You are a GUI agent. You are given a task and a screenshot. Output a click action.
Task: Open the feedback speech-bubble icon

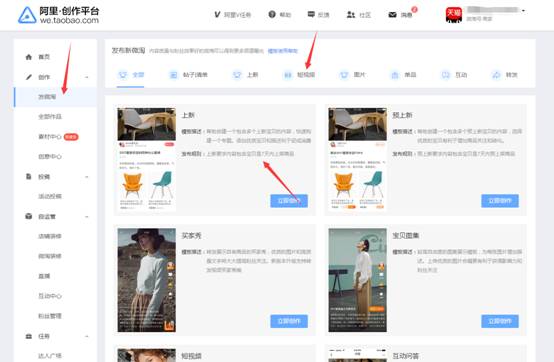point(311,14)
